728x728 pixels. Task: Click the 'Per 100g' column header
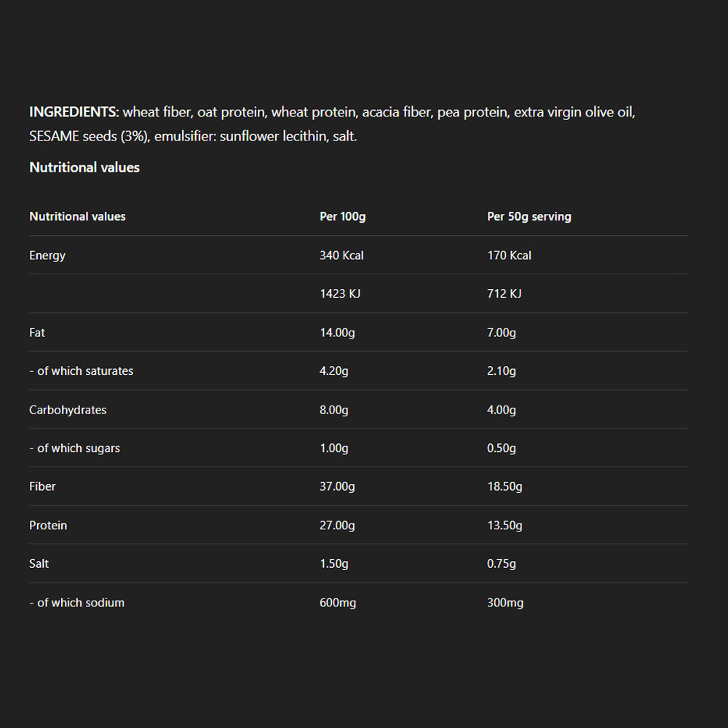(x=342, y=216)
